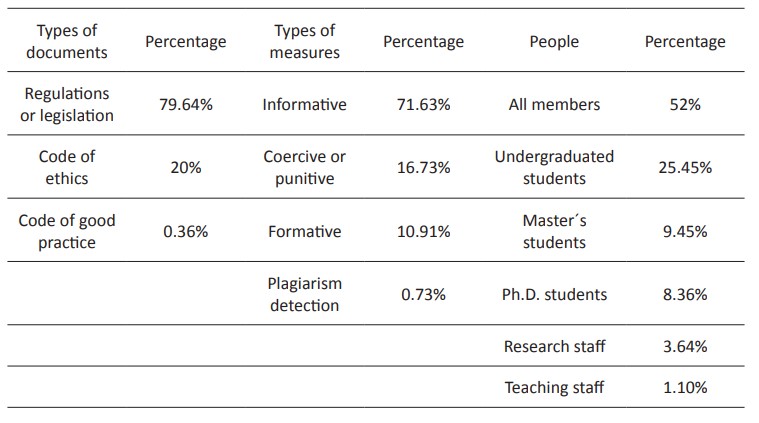Click the "Research staff" cell
Viewport: 759px width, 423px height.
tap(554, 346)
